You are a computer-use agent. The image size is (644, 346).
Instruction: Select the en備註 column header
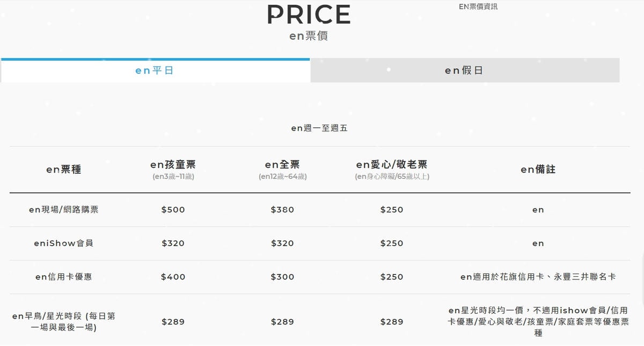[x=538, y=169]
